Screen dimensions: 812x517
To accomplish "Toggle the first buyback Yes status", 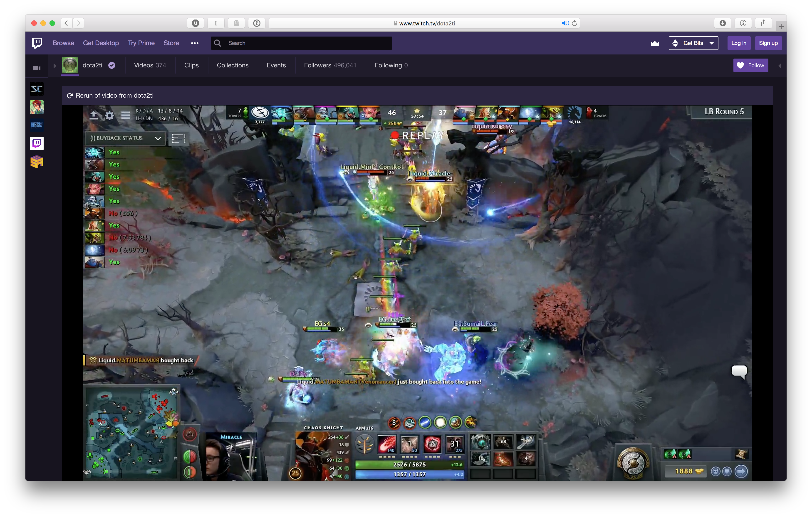I will [x=114, y=153].
